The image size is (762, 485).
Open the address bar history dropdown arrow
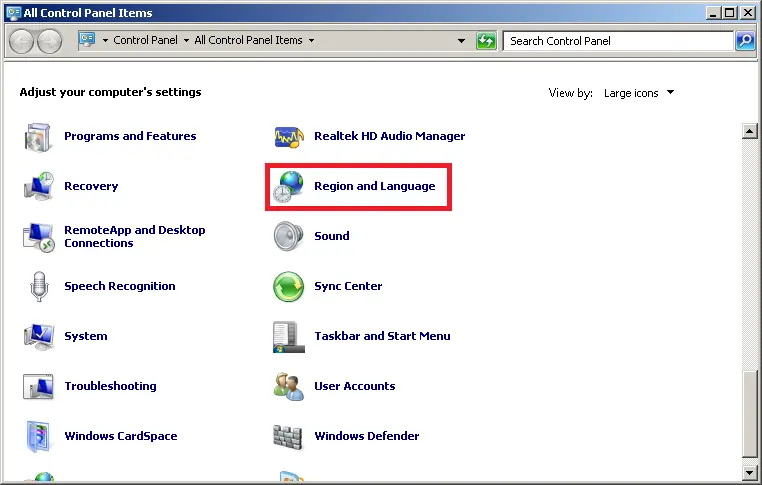point(461,41)
